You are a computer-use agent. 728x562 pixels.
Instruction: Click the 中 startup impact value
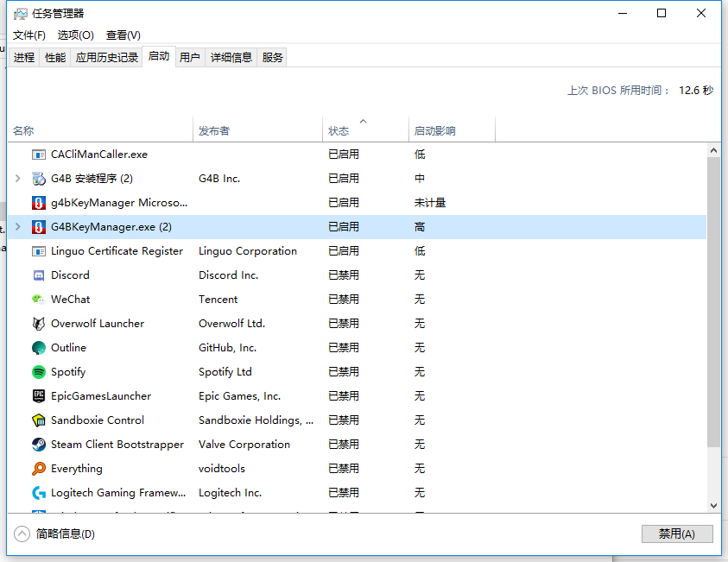pos(420,179)
